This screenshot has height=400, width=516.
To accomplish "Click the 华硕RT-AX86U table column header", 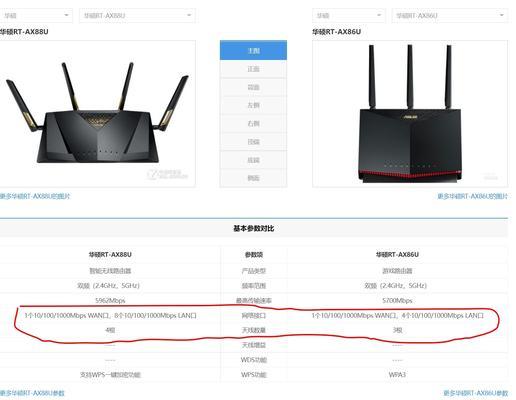I will point(397,255).
